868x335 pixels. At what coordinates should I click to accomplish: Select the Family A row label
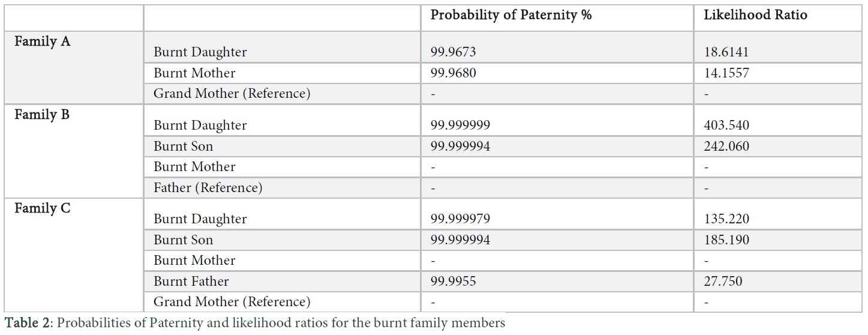click(43, 42)
